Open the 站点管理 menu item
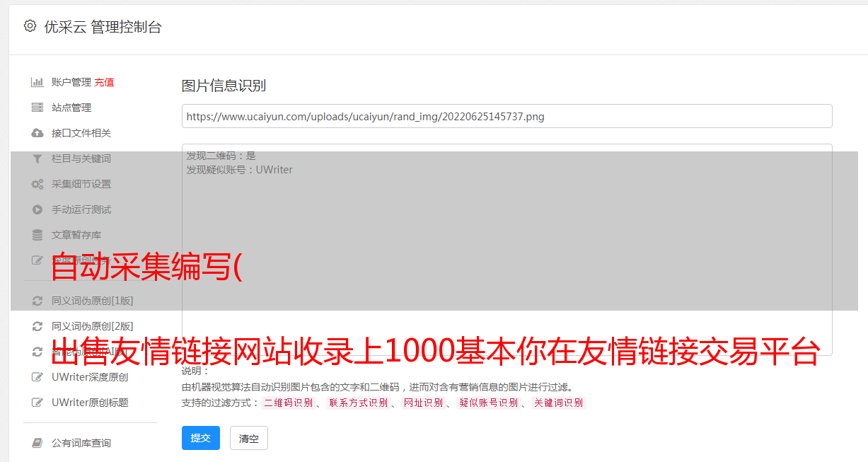This screenshot has height=462, width=868. (x=71, y=108)
